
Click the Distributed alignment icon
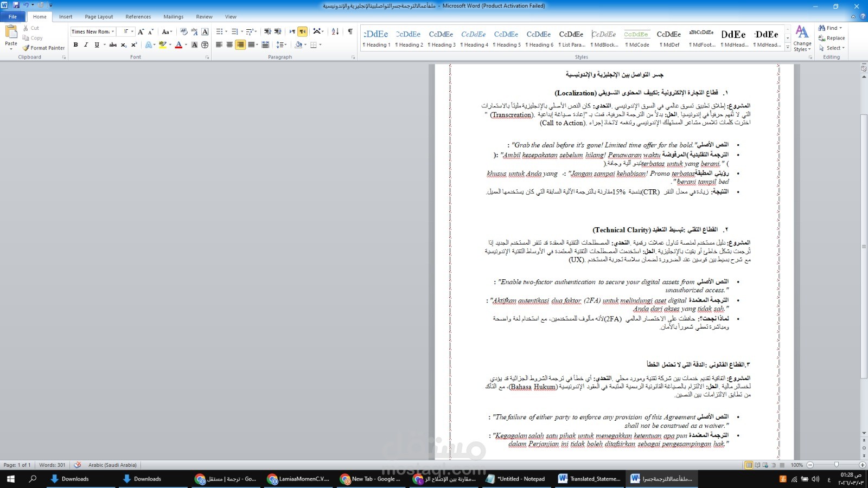click(265, 45)
